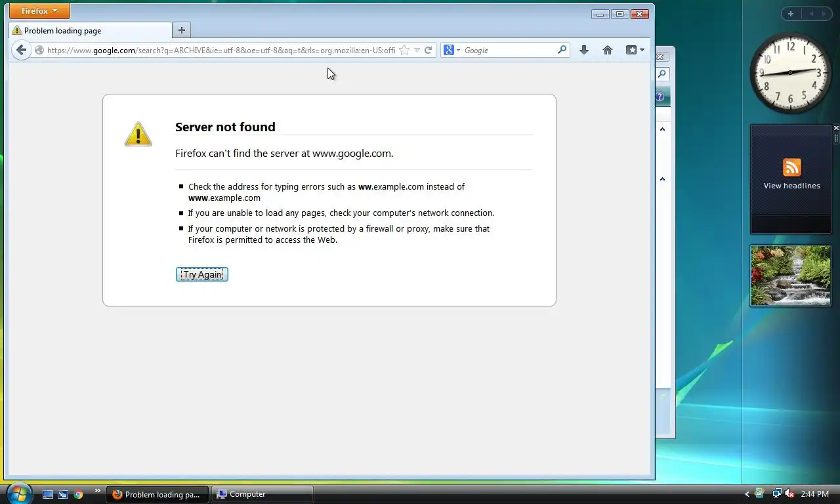Go to the Firefox home page
840x504 pixels.
click(x=608, y=50)
